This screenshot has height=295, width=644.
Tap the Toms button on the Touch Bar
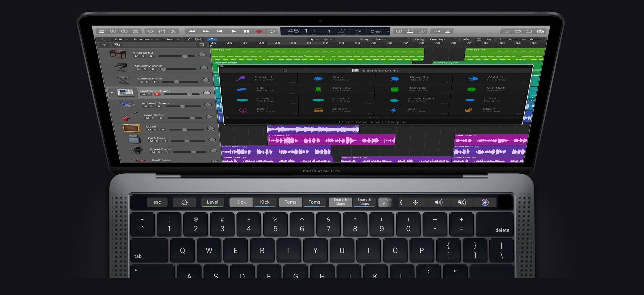pos(290,202)
